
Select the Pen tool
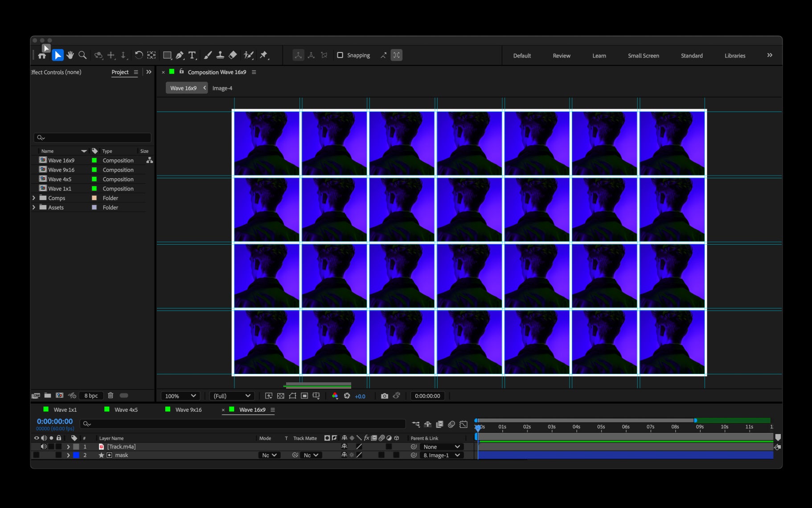coord(180,55)
